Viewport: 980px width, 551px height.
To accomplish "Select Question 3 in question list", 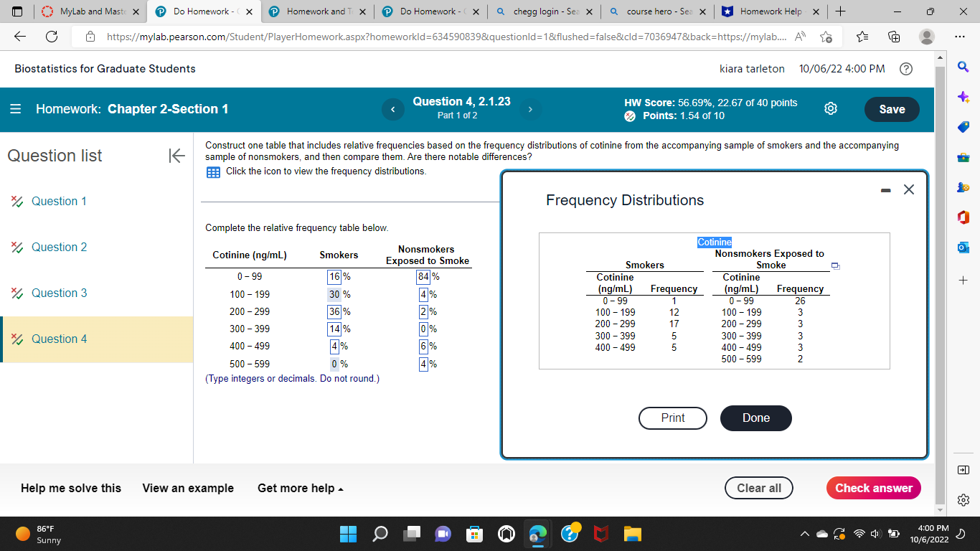I will (59, 293).
